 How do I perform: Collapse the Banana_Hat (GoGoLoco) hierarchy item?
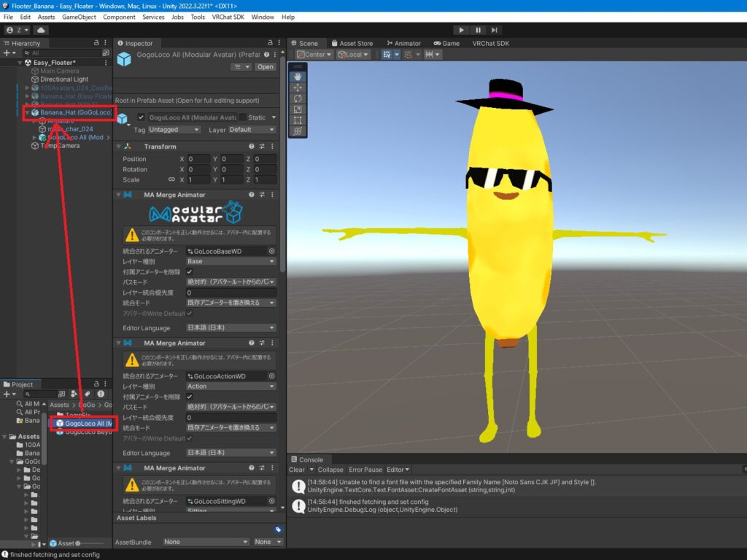(x=28, y=113)
